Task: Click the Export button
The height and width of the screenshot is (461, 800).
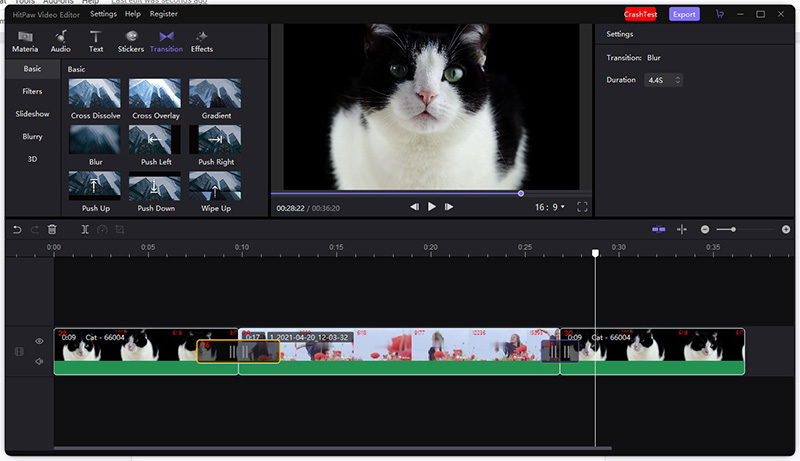Action: click(684, 14)
